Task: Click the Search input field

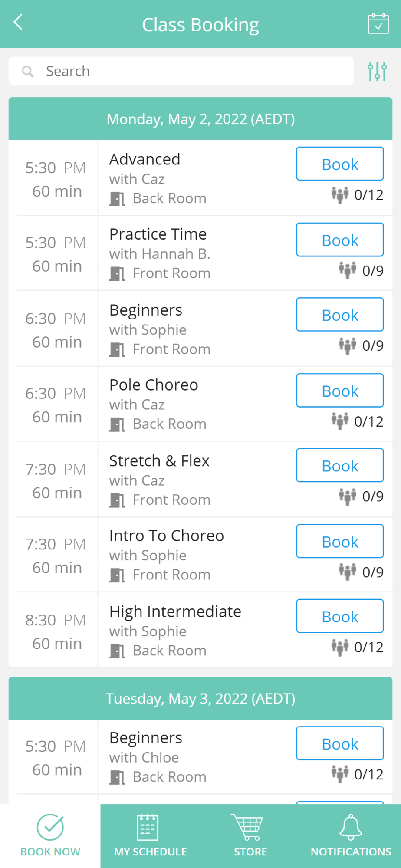Action: pyautogui.click(x=181, y=71)
